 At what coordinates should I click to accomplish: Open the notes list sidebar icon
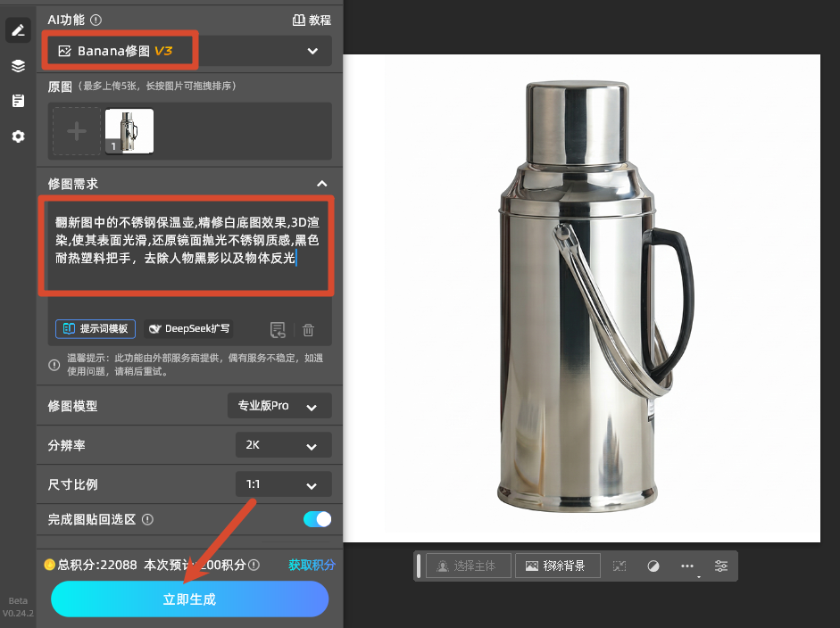(18, 101)
